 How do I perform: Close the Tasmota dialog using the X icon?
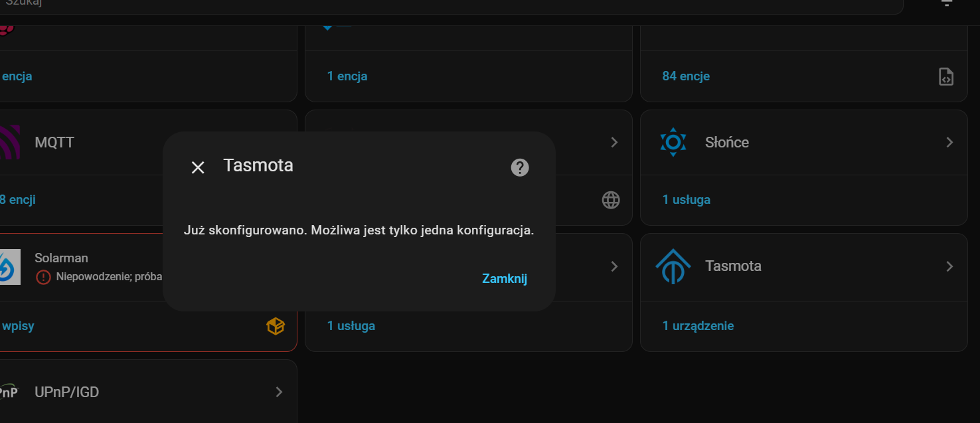click(198, 167)
